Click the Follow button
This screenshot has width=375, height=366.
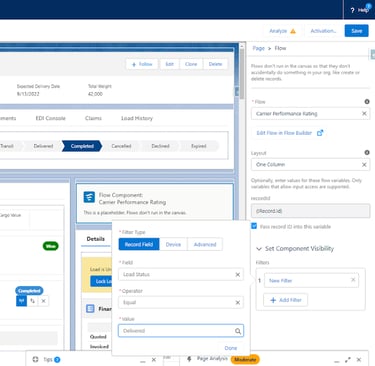[142, 64]
